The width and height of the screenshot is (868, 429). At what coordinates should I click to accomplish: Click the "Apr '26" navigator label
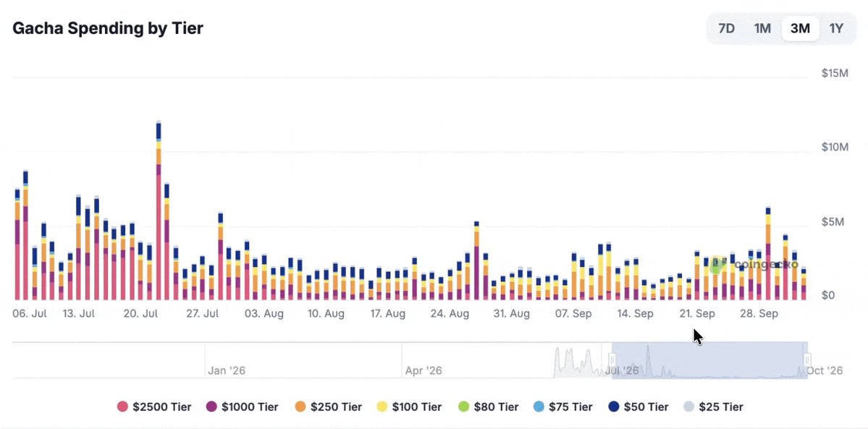point(424,370)
